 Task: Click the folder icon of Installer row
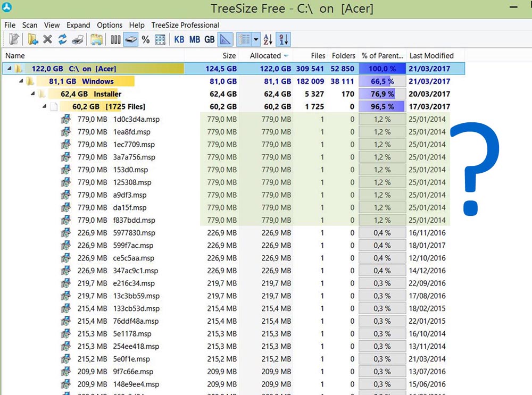click(x=41, y=94)
